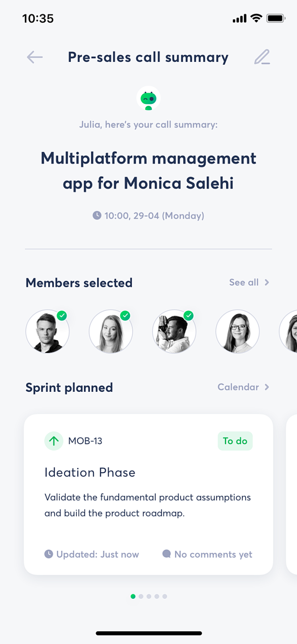Image resolution: width=297 pixels, height=644 pixels.
Task: Tap the comment bubble icon
Action: tap(167, 554)
